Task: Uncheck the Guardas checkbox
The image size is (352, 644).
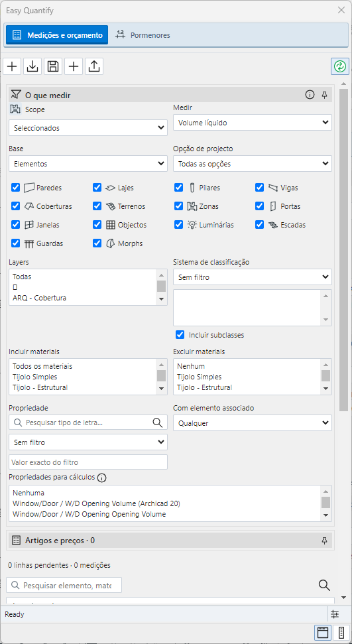Action: click(16, 243)
